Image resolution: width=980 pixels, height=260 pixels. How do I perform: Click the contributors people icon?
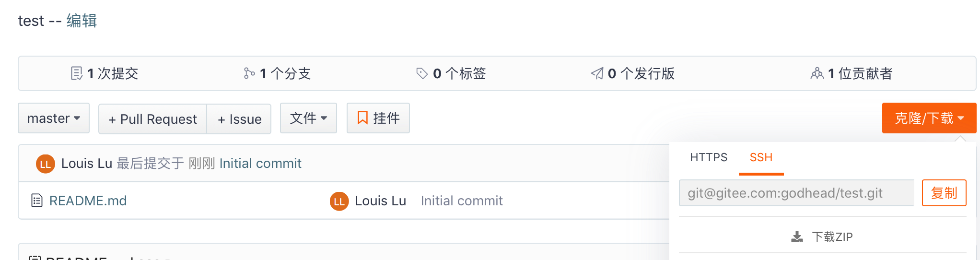tap(817, 73)
